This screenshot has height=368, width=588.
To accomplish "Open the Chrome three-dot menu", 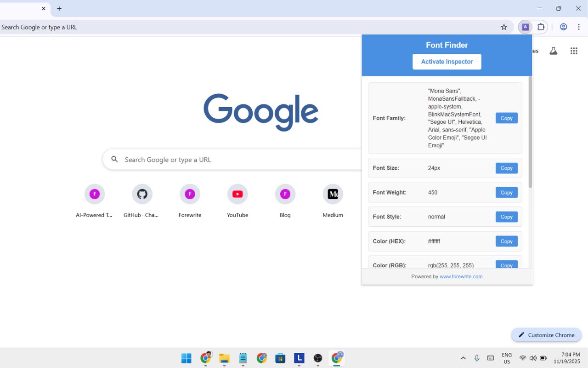I will (579, 27).
